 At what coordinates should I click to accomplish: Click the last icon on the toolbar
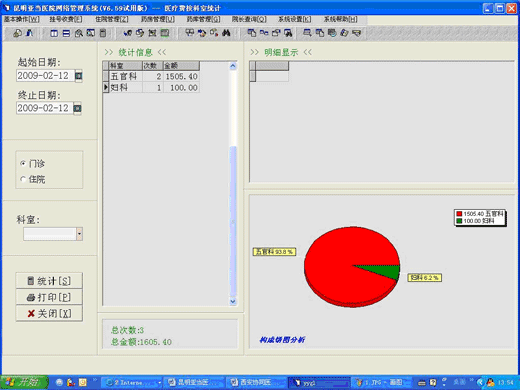(357, 33)
